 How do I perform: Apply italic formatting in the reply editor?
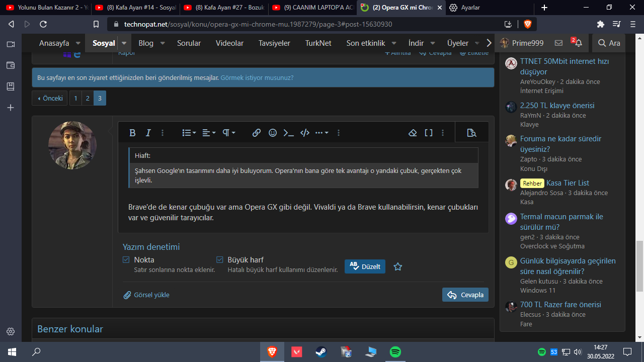(148, 133)
